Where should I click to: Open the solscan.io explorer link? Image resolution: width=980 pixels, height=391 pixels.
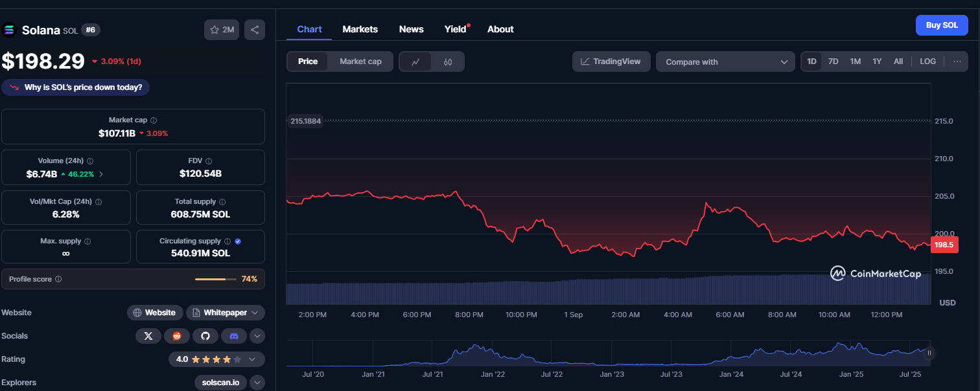(220, 383)
